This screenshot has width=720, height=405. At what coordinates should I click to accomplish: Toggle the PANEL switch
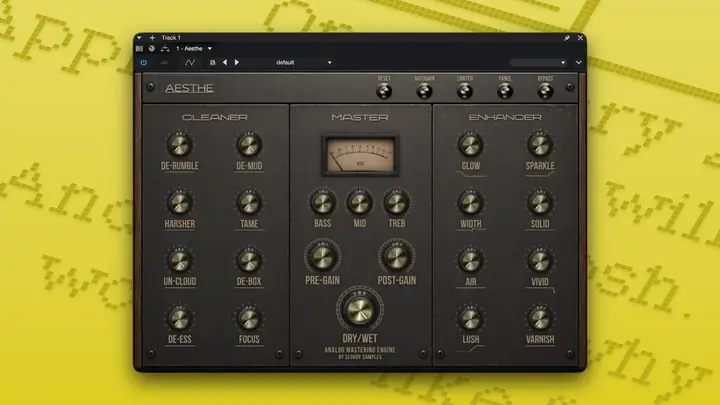[505, 91]
